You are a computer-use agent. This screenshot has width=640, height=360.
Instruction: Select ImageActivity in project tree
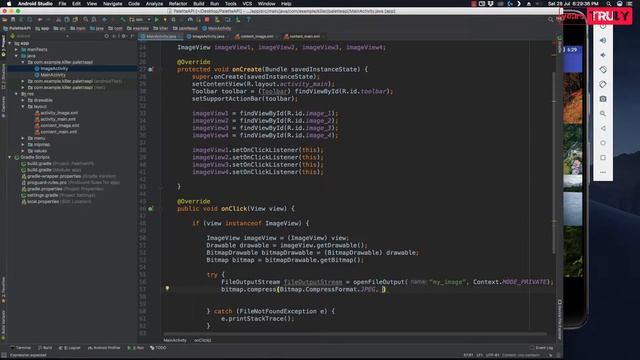tap(54, 69)
